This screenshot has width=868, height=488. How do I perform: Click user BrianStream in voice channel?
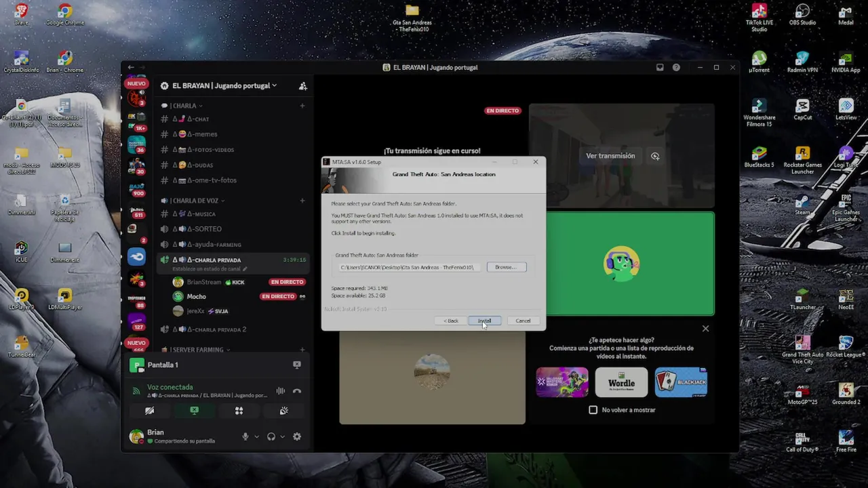[204, 282]
